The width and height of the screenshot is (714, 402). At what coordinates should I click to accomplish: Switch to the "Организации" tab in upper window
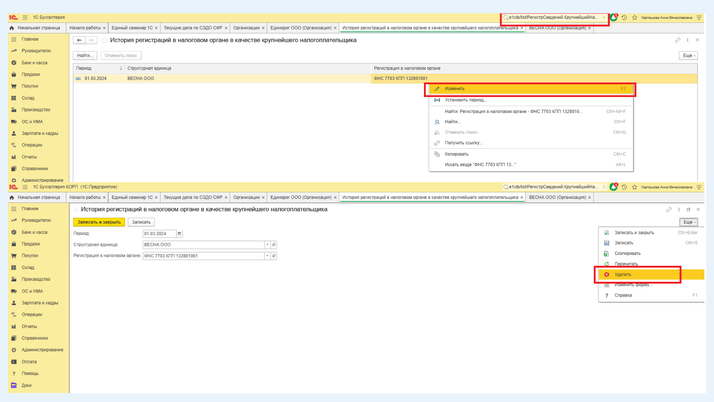point(246,28)
